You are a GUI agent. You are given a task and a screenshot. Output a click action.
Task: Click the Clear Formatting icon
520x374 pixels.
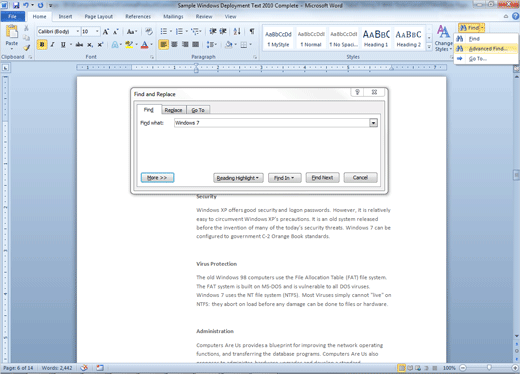click(149, 31)
